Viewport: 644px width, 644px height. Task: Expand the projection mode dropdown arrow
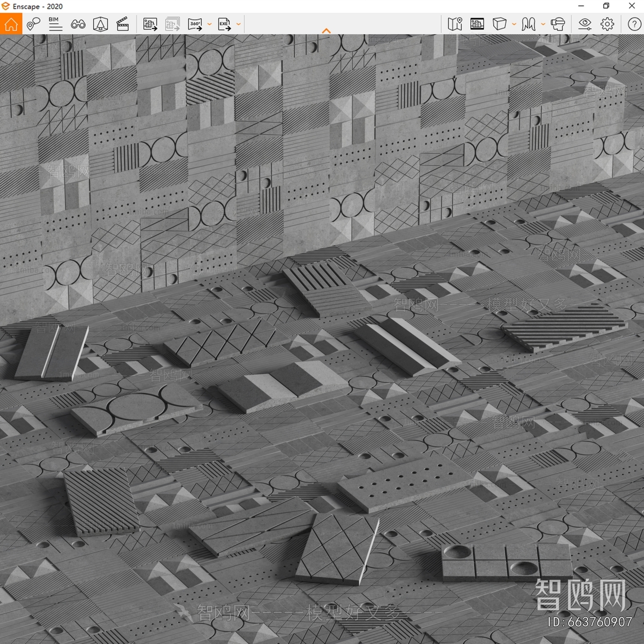coord(514,24)
